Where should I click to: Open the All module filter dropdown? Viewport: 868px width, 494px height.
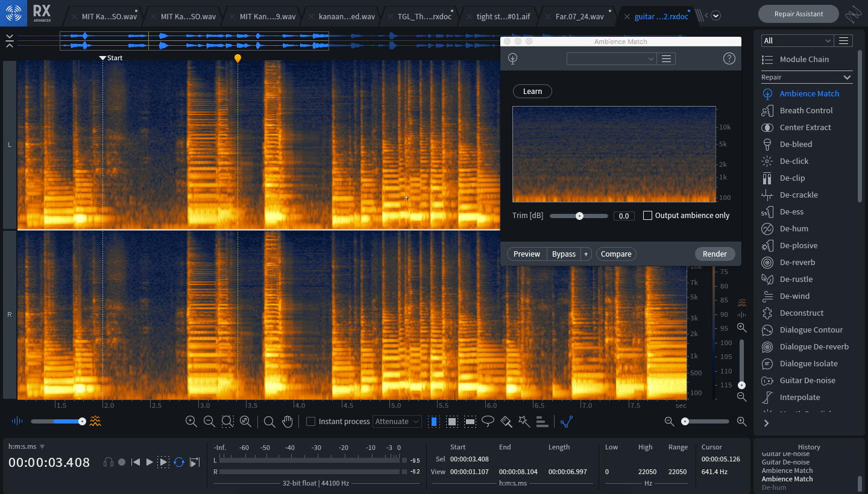click(797, 40)
